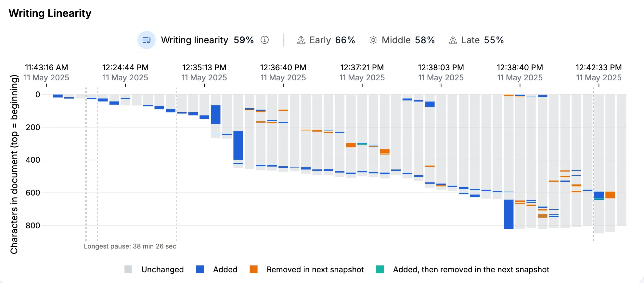Viewport: 644px width, 283px height.
Task: Toggle the Removed in next snapshot legend
Action: point(307,269)
